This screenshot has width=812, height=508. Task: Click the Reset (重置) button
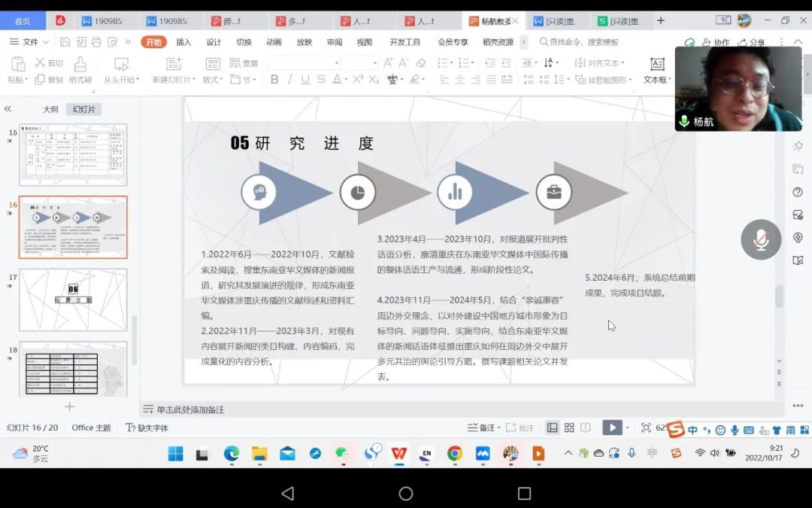244,62
